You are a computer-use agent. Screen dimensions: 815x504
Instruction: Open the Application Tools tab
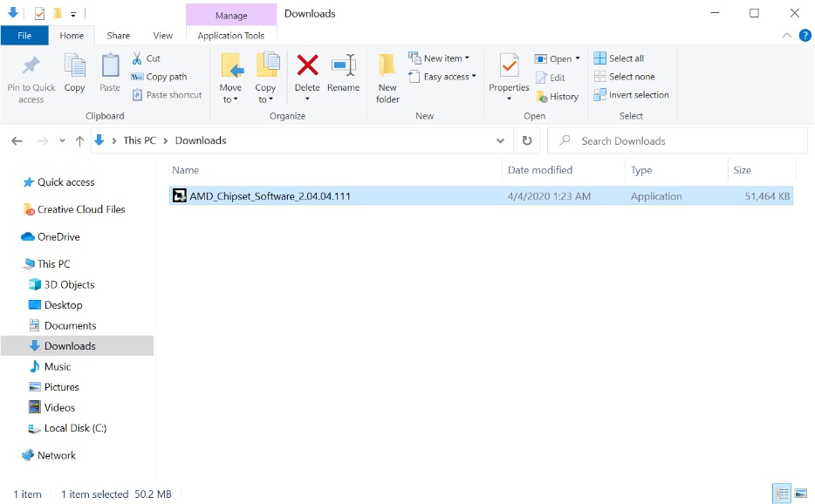230,36
